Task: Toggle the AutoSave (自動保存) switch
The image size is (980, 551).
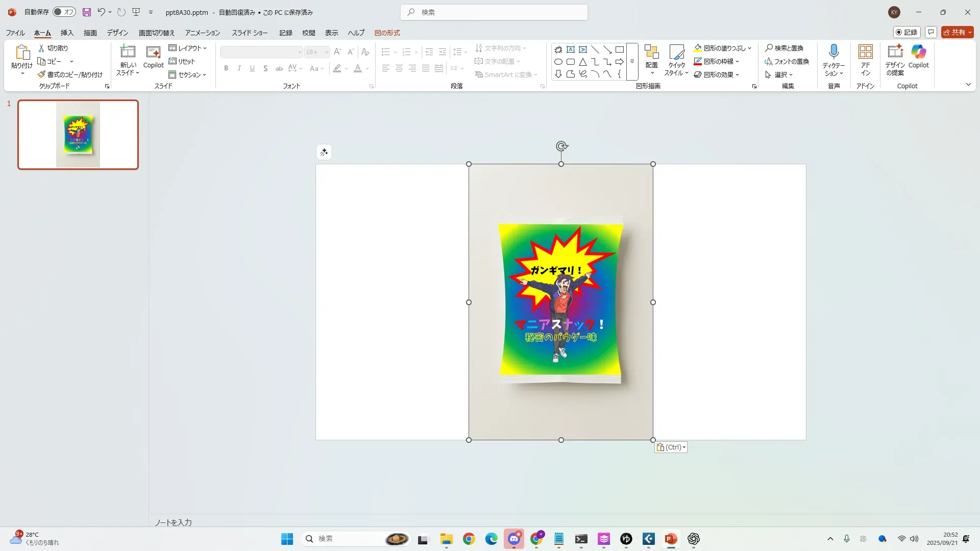Action: click(x=64, y=12)
